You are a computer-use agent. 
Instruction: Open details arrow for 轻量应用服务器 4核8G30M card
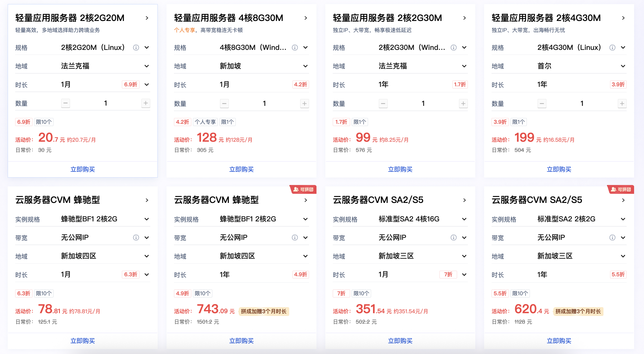coord(306,18)
